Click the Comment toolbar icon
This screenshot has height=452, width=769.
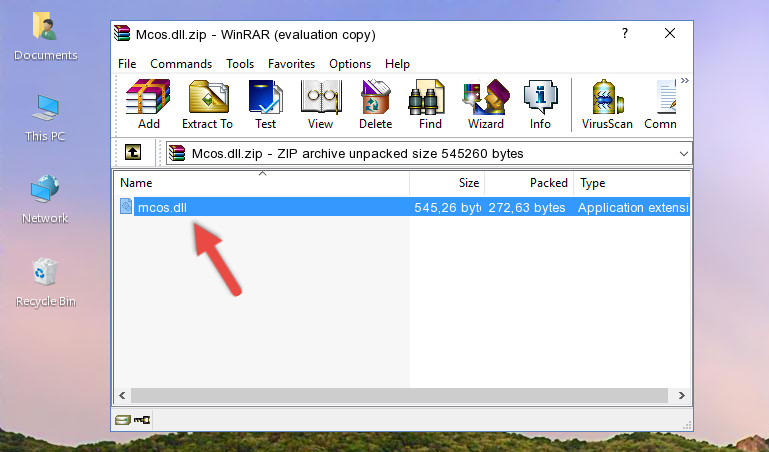click(661, 104)
